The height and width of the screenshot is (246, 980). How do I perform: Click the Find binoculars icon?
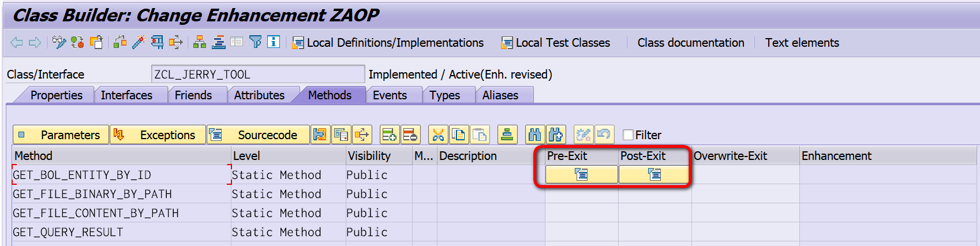tap(535, 135)
